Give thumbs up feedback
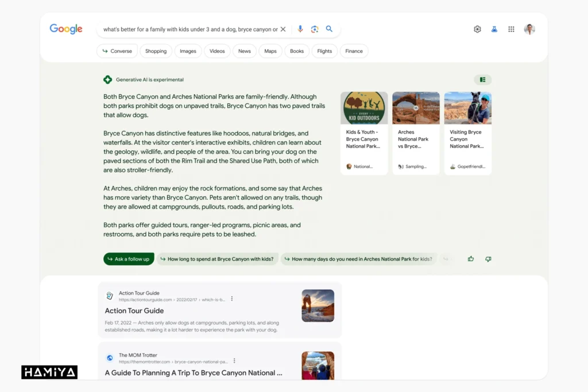The image size is (588, 392). point(471,259)
